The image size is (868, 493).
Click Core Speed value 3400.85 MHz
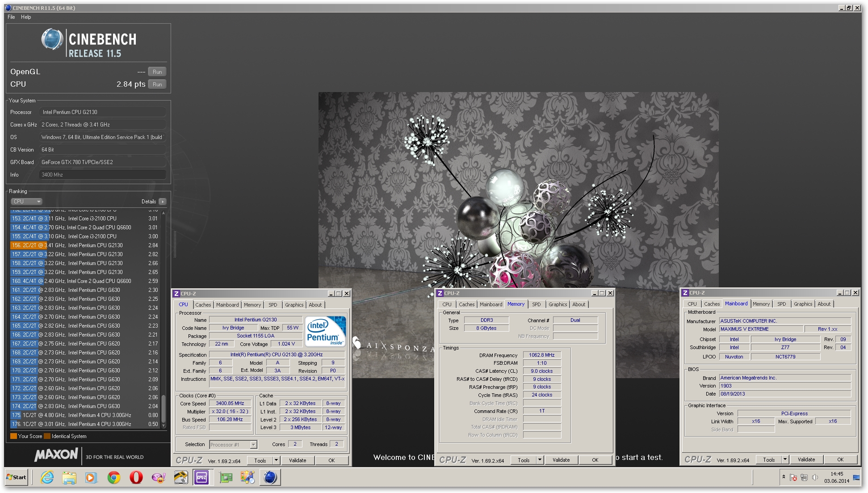point(230,404)
